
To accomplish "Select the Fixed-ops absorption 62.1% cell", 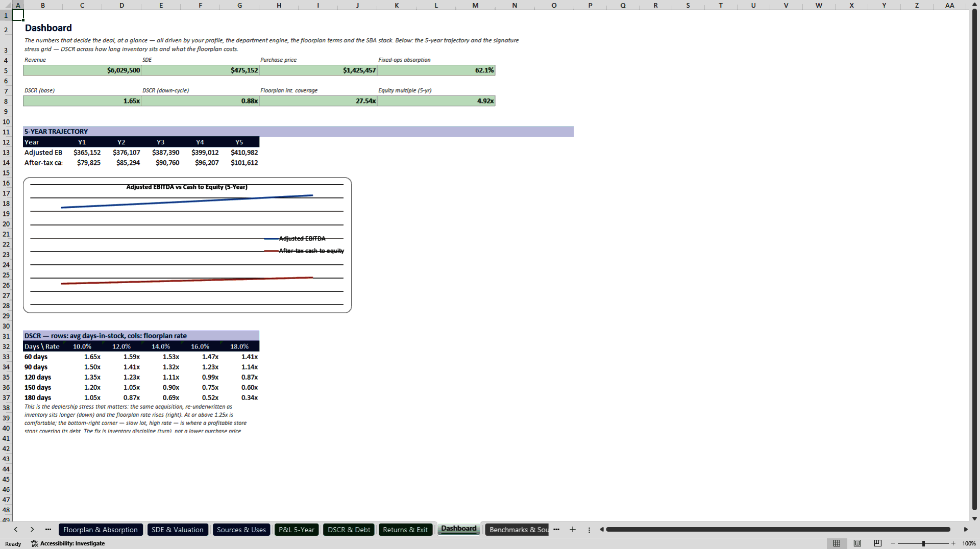I will point(436,70).
